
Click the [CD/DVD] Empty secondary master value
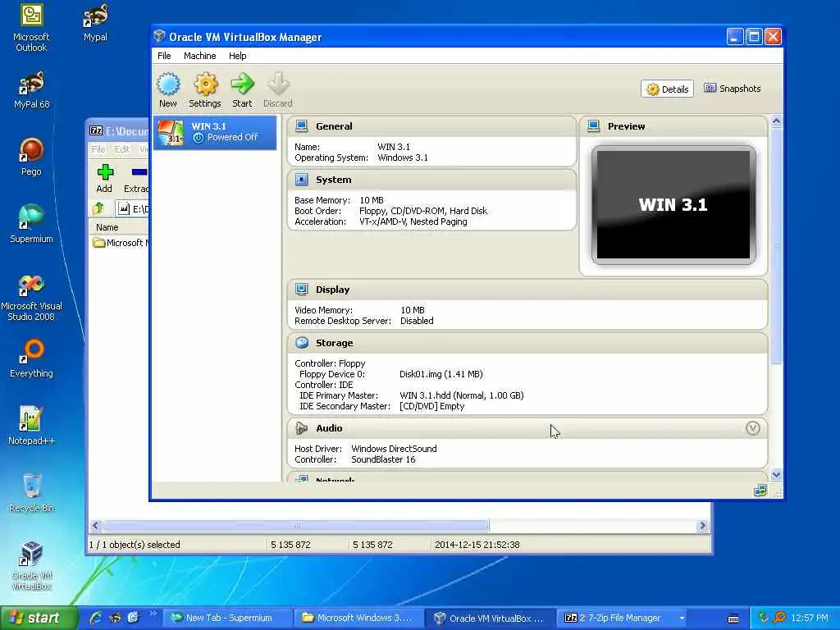[431, 406]
